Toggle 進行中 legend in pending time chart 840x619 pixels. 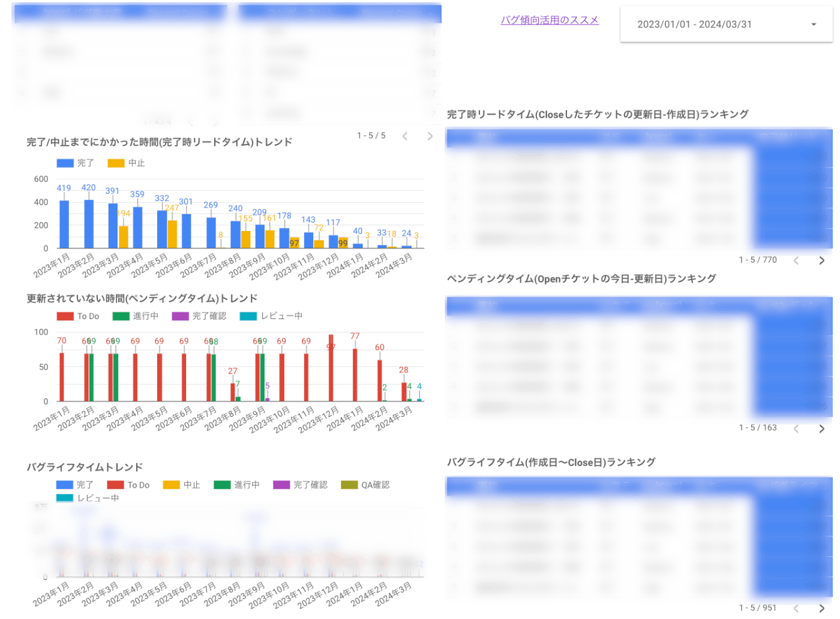pos(136,316)
